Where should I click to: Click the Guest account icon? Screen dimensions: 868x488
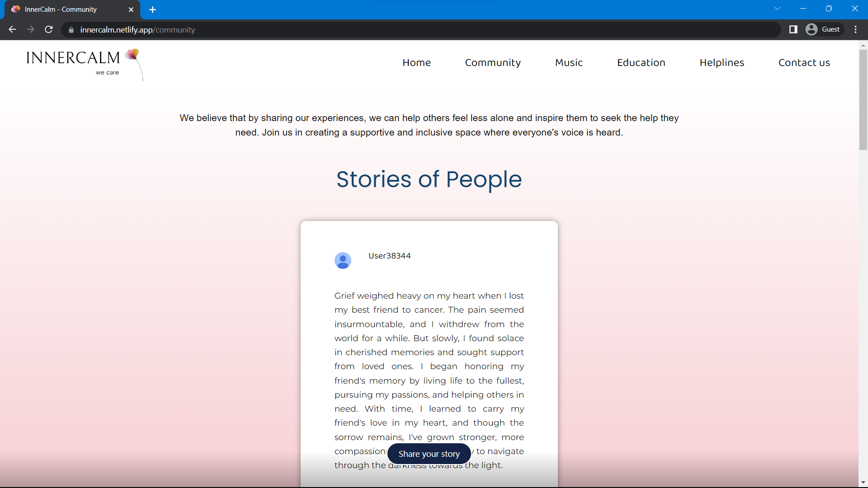812,29
